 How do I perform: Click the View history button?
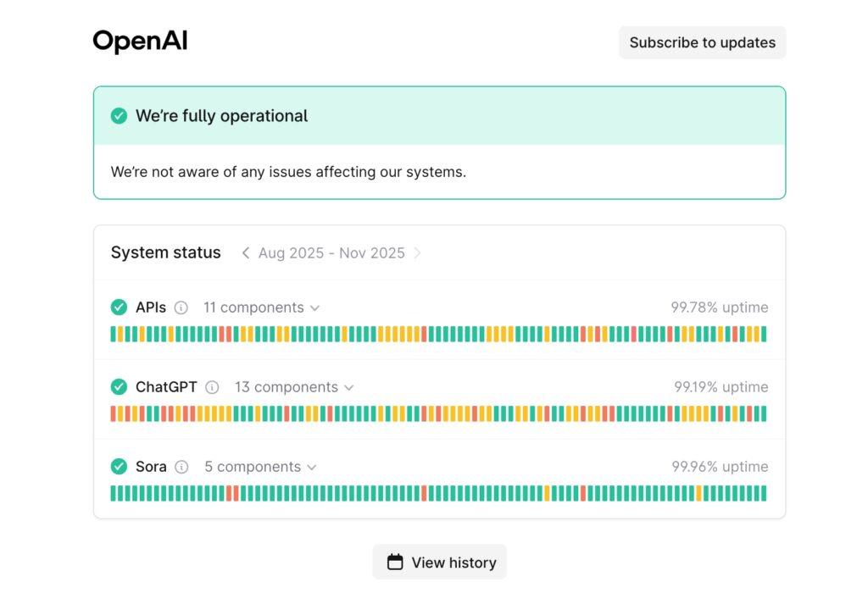point(439,562)
